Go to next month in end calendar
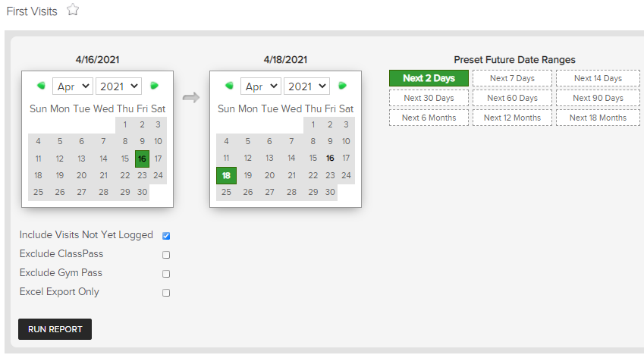Screen dimensions: 644x355 click(343, 86)
